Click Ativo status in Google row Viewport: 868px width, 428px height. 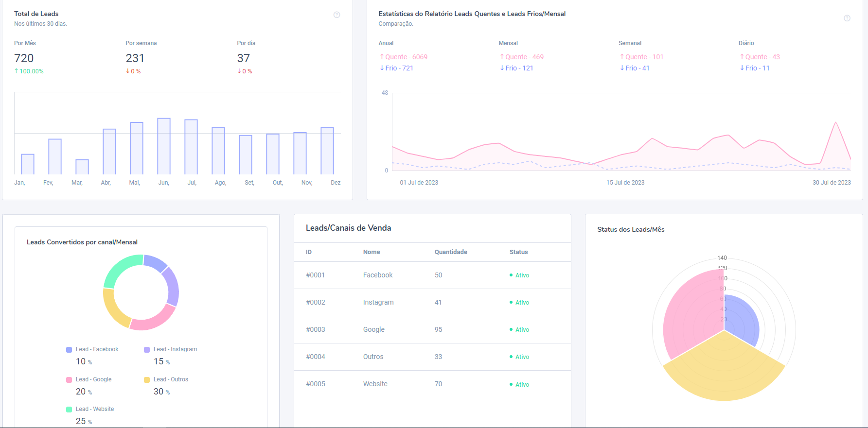click(522, 330)
